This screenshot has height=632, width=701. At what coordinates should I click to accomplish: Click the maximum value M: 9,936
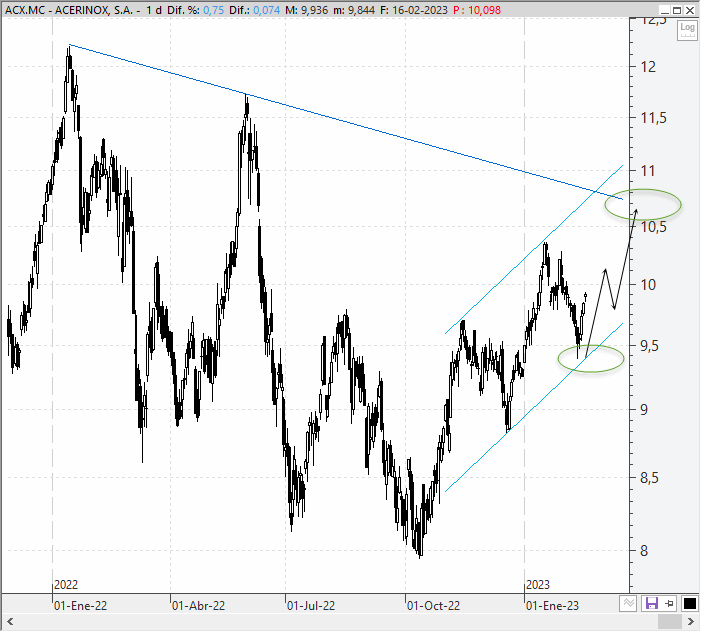point(306,10)
